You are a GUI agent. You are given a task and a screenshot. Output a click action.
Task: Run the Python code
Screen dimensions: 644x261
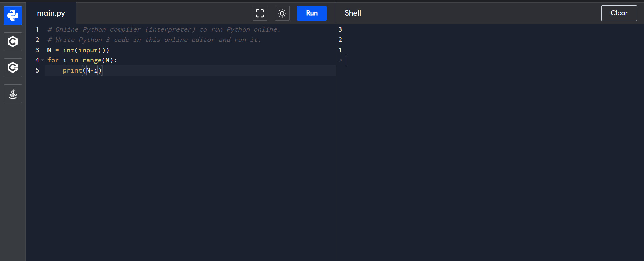tap(312, 13)
